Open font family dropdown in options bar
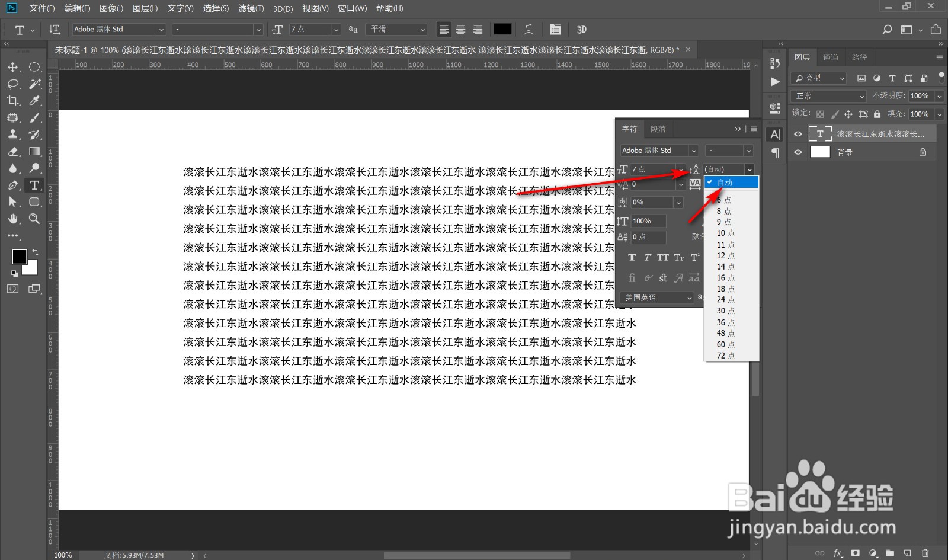 161,29
